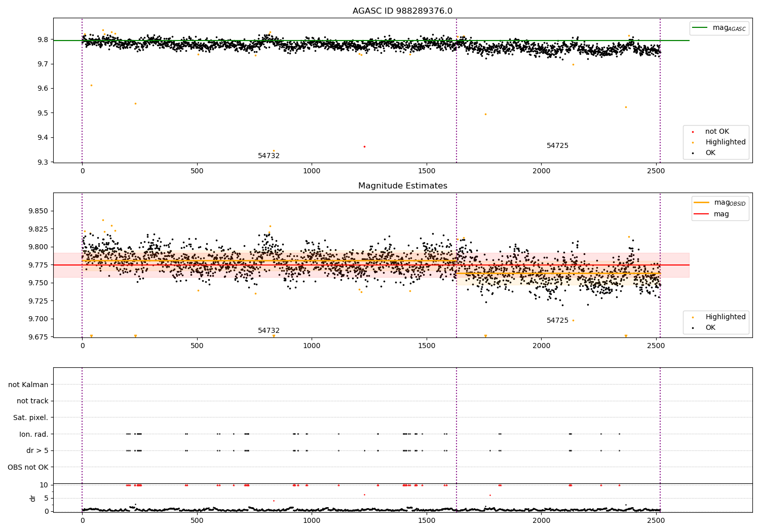Click y-axis tick '9.700' in middle plot

pyautogui.click(x=39, y=319)
